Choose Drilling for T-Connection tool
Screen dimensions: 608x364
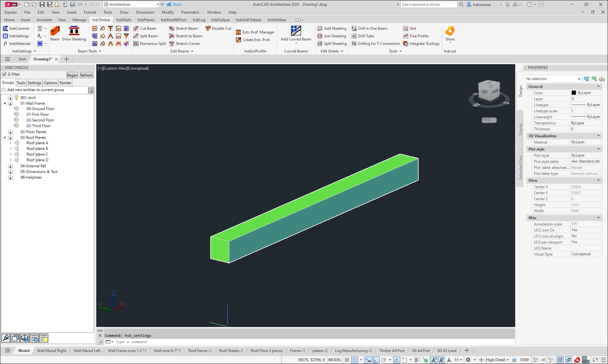(x=376, y=44)
